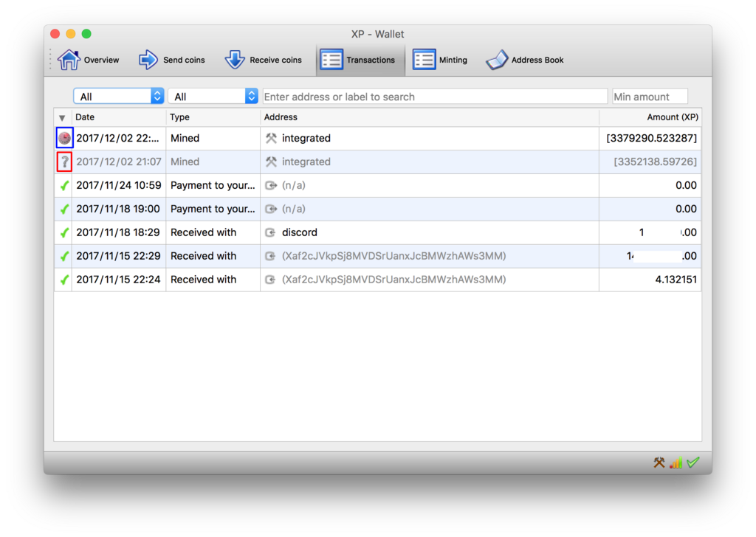The width and height of the screenshot is (756, 537).
Task: Open the Address Book icon
Action: [497, 60]
